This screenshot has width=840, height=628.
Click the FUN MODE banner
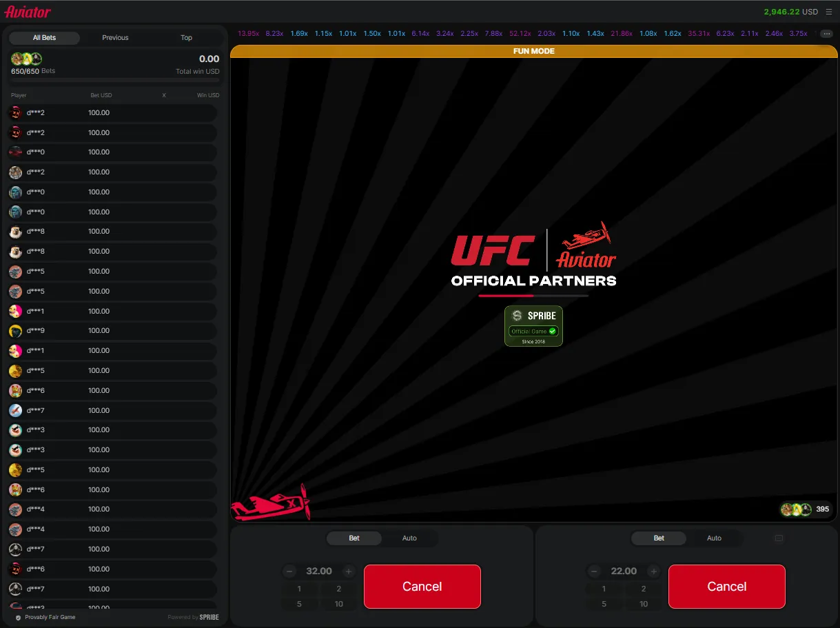[534, 51]
